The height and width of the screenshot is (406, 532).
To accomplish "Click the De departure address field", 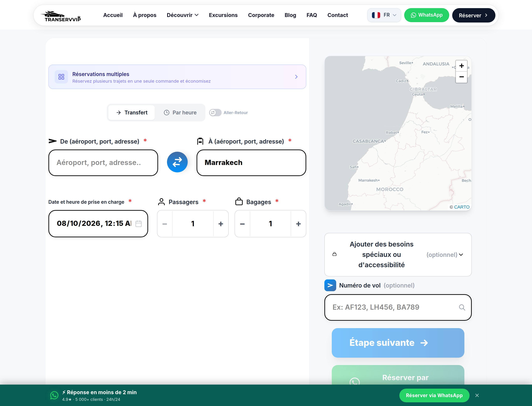I will point(103,163).
